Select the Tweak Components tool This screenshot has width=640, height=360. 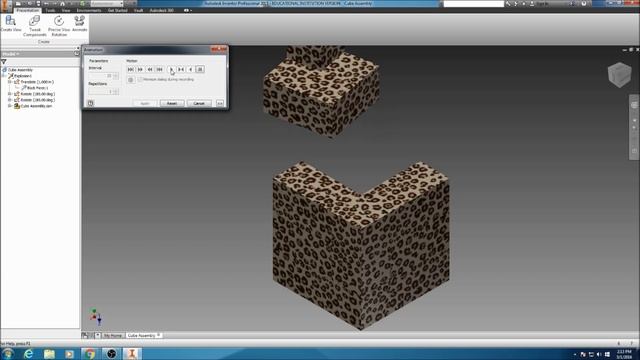35,26
